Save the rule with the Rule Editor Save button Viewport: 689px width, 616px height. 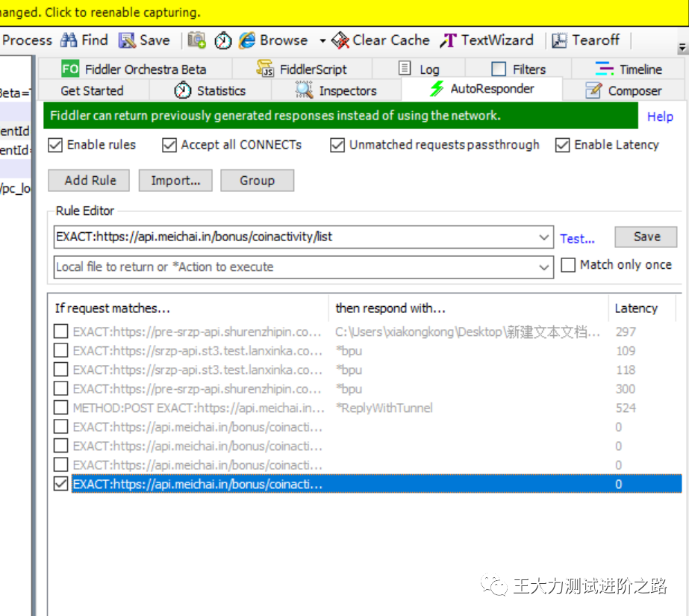[646, 237]
